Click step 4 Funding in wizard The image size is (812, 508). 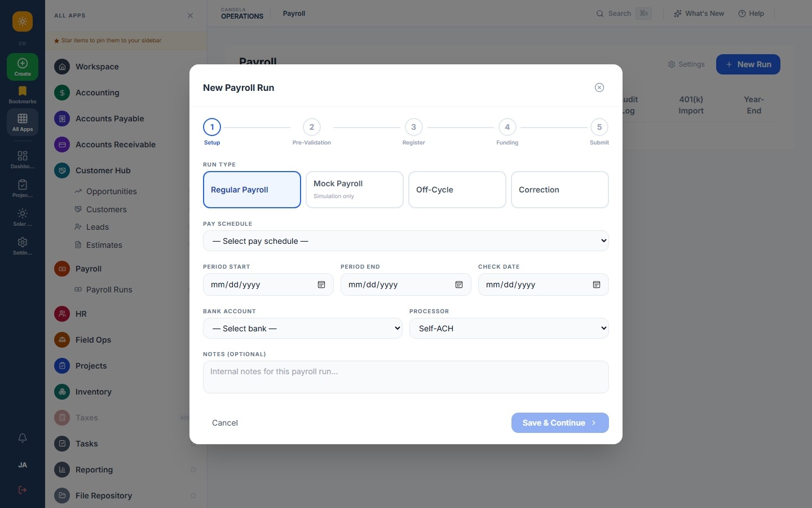coord(507,127)
